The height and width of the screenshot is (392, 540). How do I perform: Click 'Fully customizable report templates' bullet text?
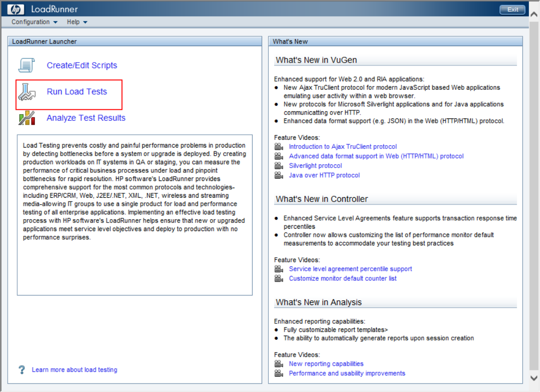336,330
